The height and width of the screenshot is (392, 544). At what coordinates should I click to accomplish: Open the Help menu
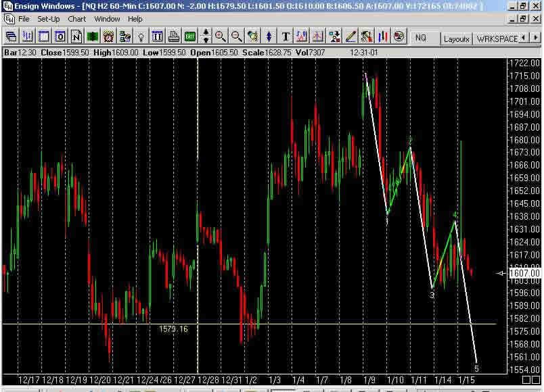pyautogui.click(x=135, y=19)
